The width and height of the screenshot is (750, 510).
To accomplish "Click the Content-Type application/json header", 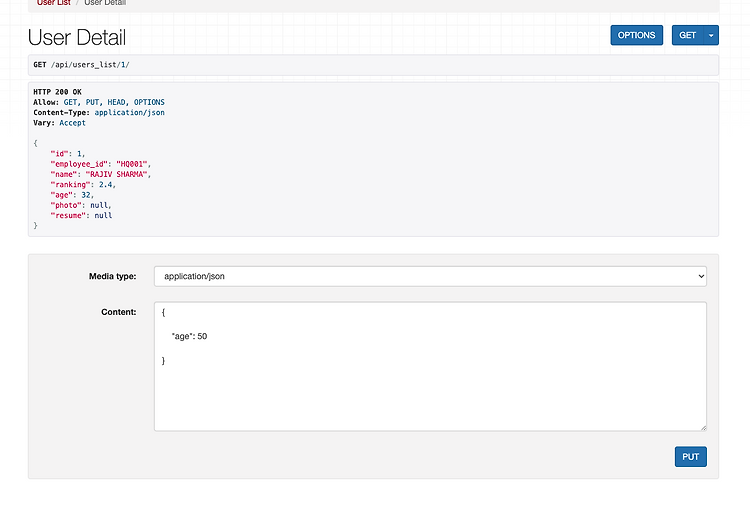I will (x=99, y=112).
